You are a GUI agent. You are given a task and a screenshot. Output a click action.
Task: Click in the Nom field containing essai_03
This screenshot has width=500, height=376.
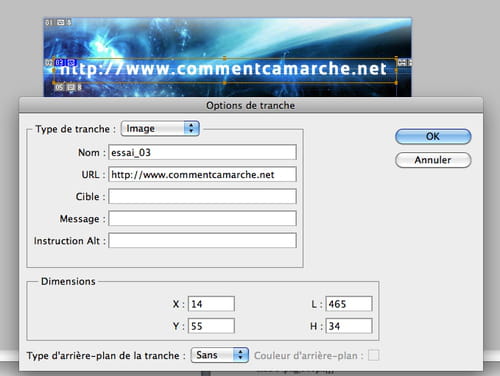(x=202, y=152)
